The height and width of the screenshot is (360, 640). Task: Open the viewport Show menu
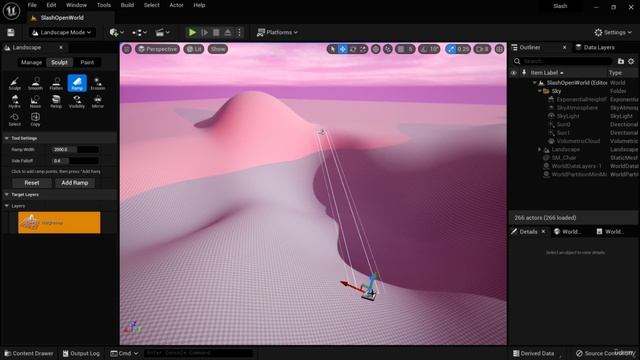pyautogui.click(x=218, y=49)
